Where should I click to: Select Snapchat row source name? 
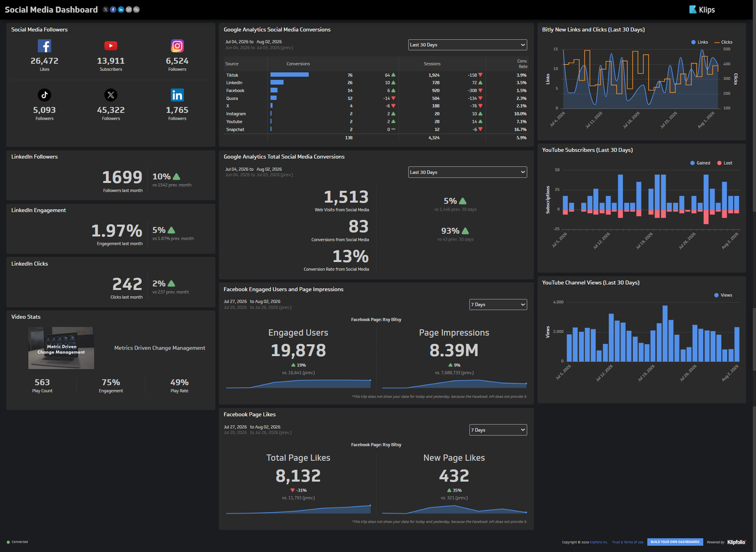(x=235, y=129)
